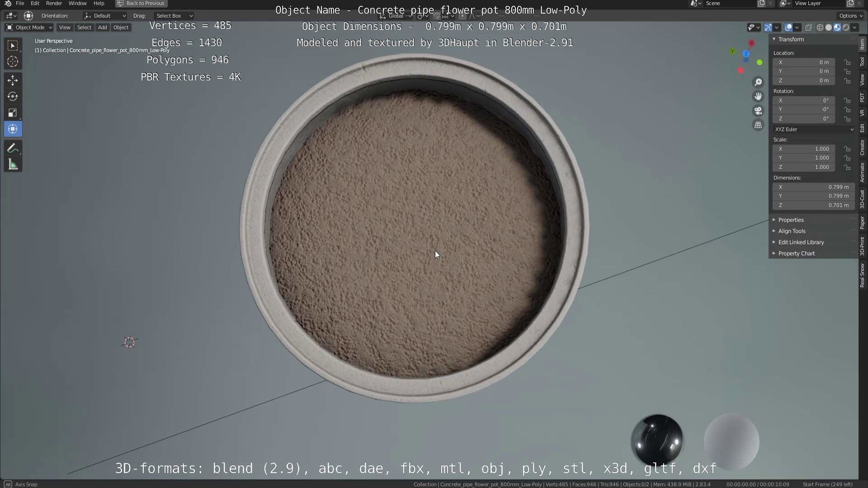Screen dimensions: 868x488
Task: Switch to orthographic grid view icon
Action: [758, 125]
